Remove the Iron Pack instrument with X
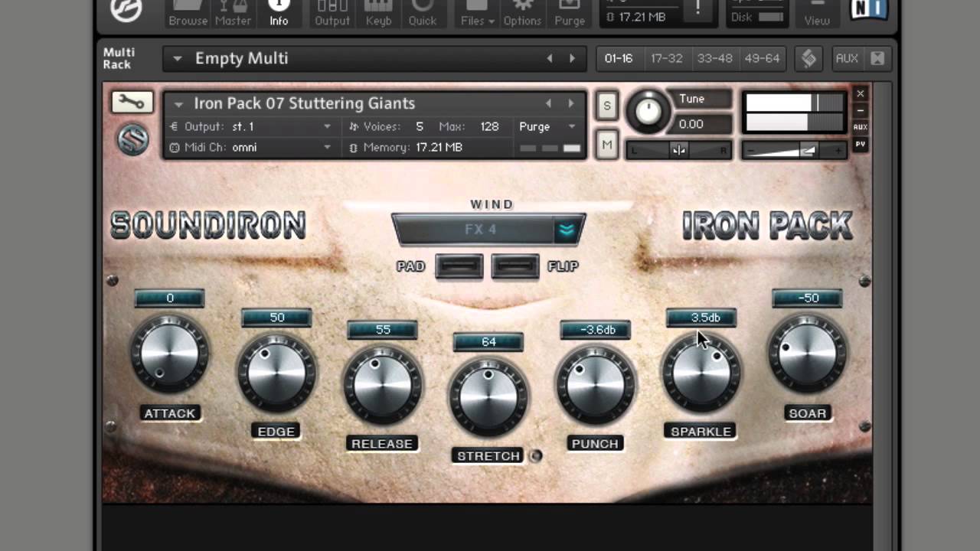Viewport: 980px width, 551px height. click(861, 93)
